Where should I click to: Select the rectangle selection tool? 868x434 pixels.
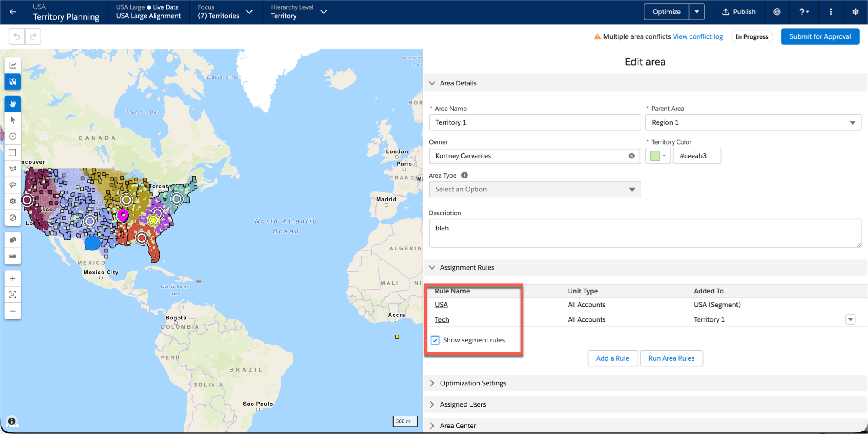pyautogui.click(x=13, y=152)
